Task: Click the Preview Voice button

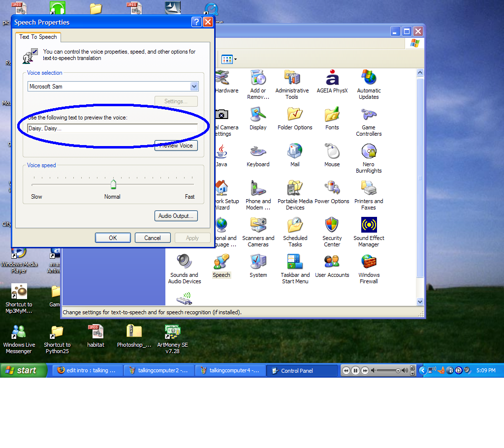Action: (176, 146)
